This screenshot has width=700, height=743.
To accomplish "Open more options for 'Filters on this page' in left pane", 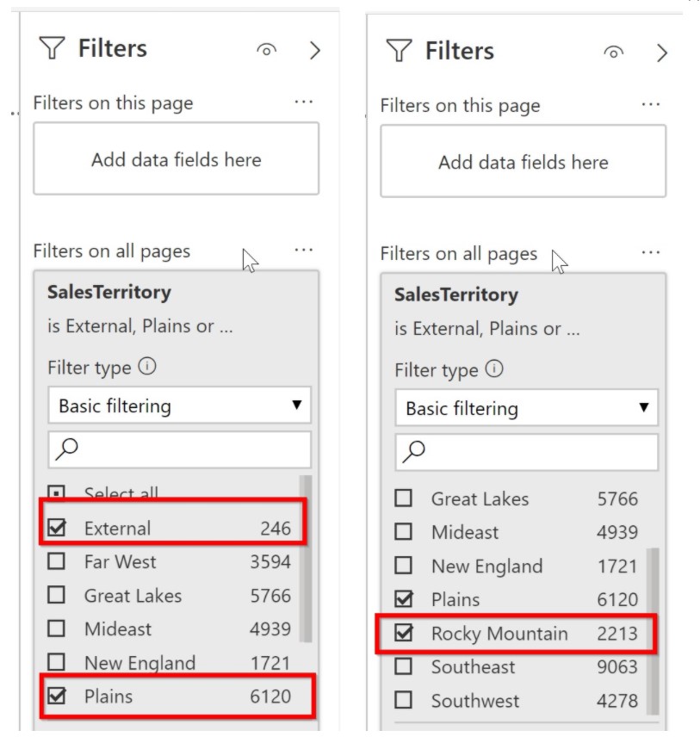I will [303, 102].
